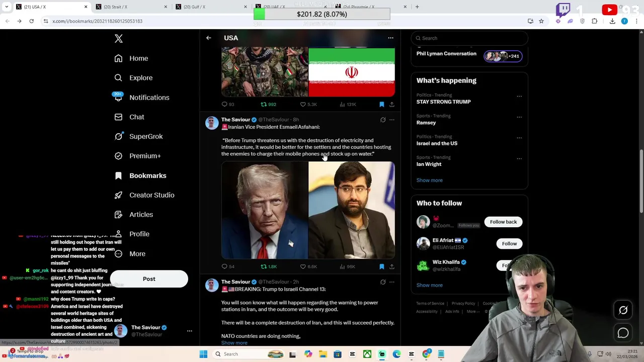Open a new browser tab
Viewport: 644px width, 362px height.
click(x=417, y=7)
